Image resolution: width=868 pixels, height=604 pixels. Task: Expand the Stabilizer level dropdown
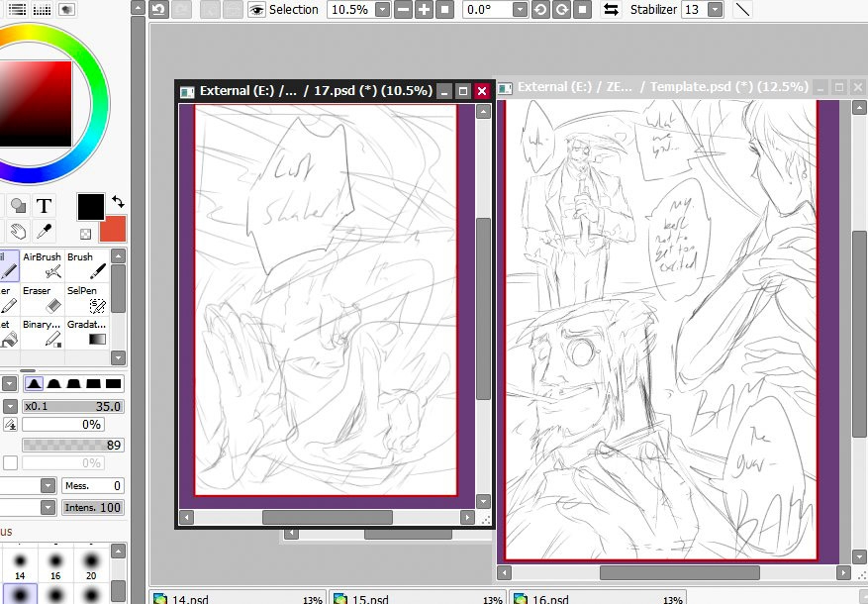(716, 10)
